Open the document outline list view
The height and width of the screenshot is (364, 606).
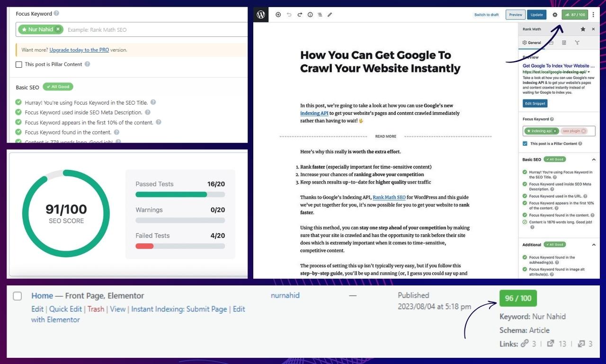pyautogui.click(x=320, y=15)
